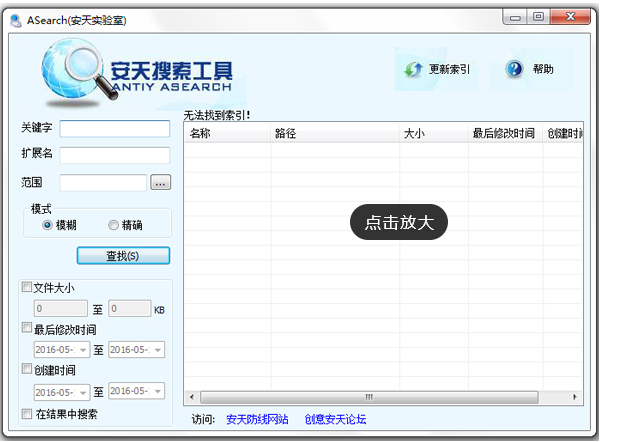The width and height of the screenshot is (641, 442).
Task: Click the 查找(S) search button
Action: pos(123,256)
